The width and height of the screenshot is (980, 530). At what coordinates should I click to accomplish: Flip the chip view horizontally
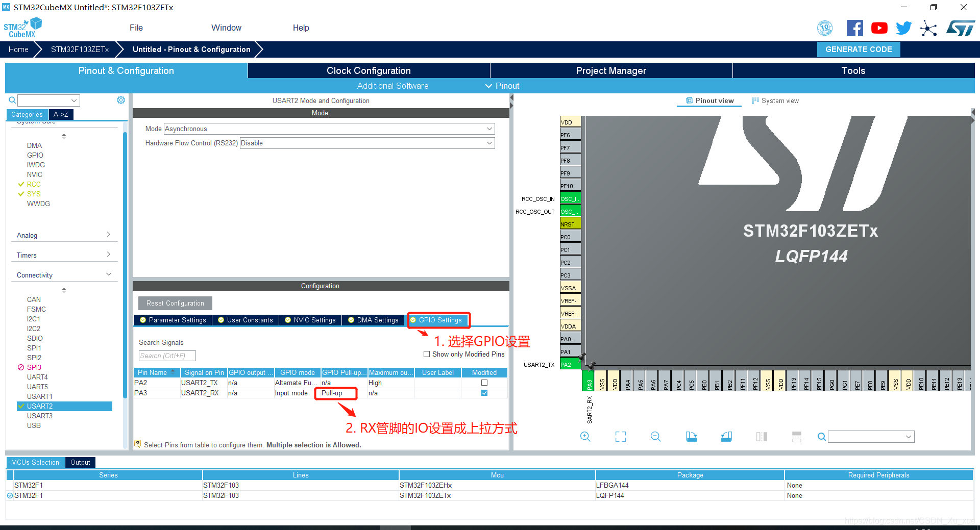[762, 437]
